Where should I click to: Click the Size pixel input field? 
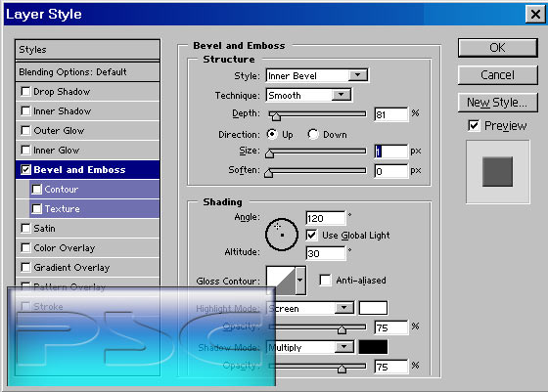pos(391,152)
